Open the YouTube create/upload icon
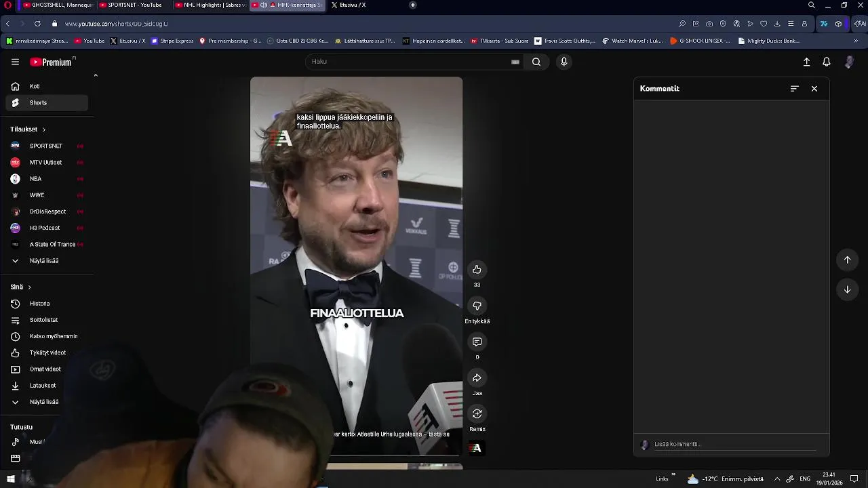The width and height of the screenshot is (868, 488). tap(806, 62)
